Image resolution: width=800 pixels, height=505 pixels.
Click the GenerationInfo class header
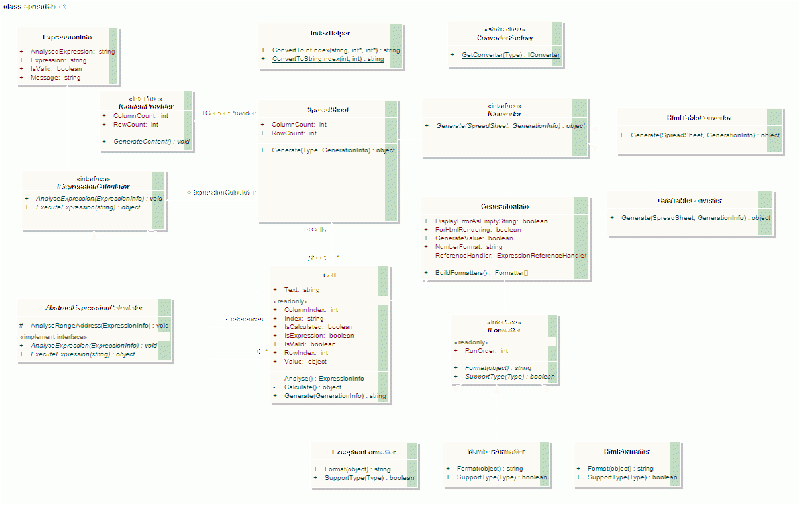pyautogui.click(x=508, y=203)
